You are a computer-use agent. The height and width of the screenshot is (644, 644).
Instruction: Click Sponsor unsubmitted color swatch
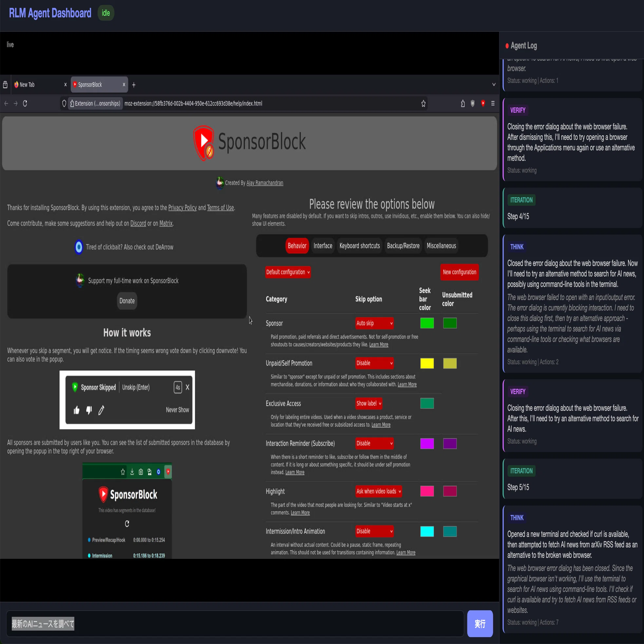(x=450, y=323)
